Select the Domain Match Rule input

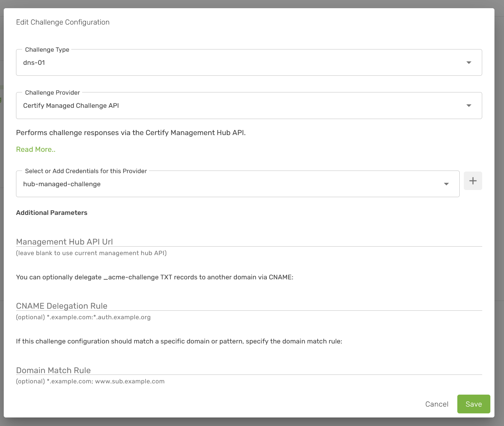click(249, 370)
